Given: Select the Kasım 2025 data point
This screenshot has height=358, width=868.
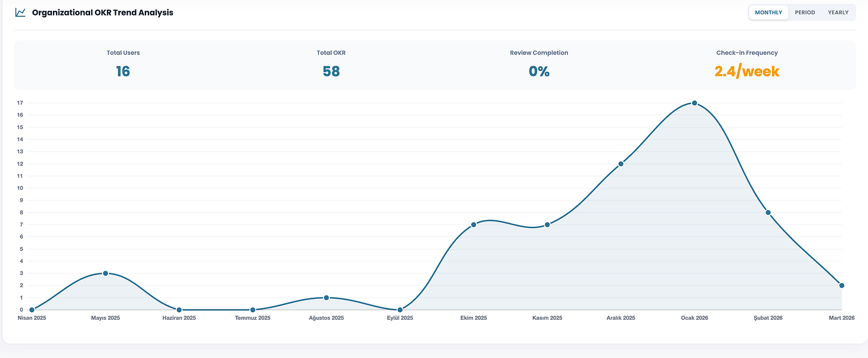Looking at the screenshot, I should point(547,225).
